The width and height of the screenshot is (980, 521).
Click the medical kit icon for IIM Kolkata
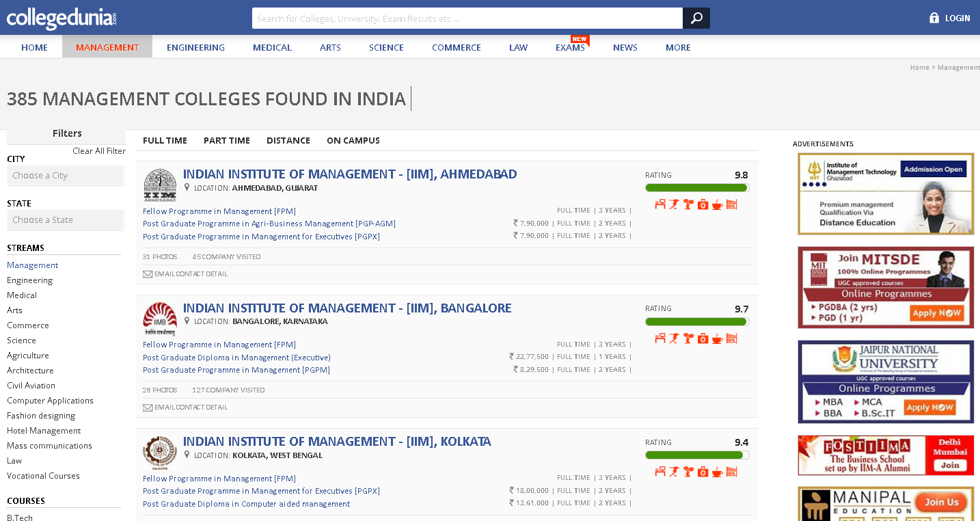703,471
